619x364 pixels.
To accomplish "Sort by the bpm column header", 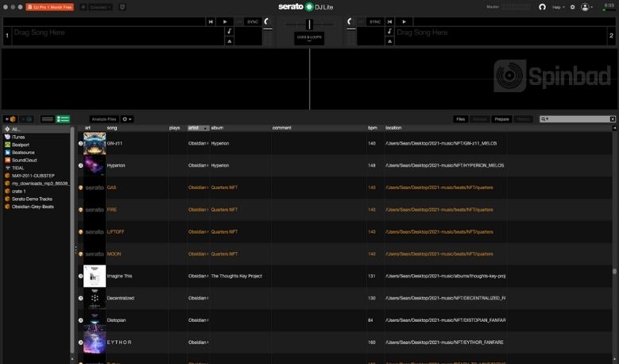I will (374, 128).
